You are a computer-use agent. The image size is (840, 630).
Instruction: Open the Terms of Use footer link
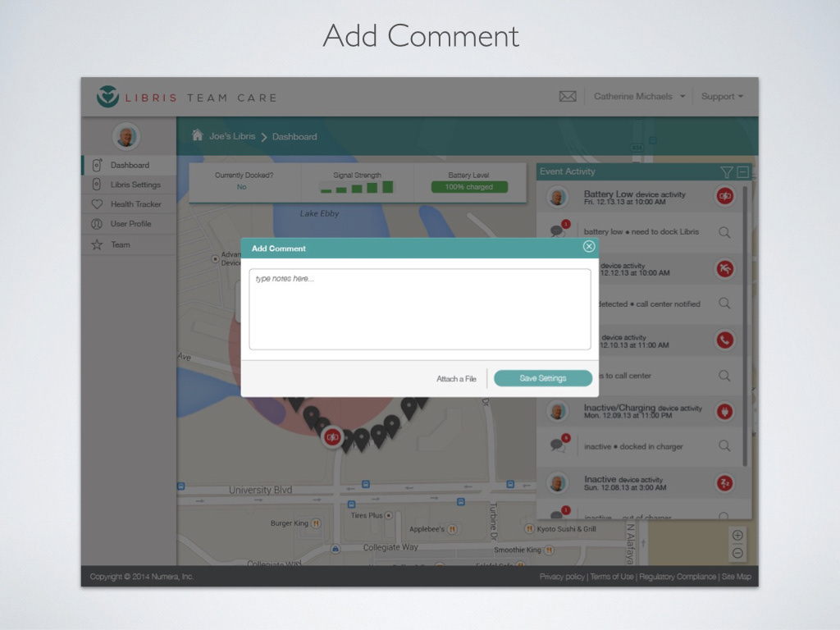pyautogui.click(x=612, y=577)
